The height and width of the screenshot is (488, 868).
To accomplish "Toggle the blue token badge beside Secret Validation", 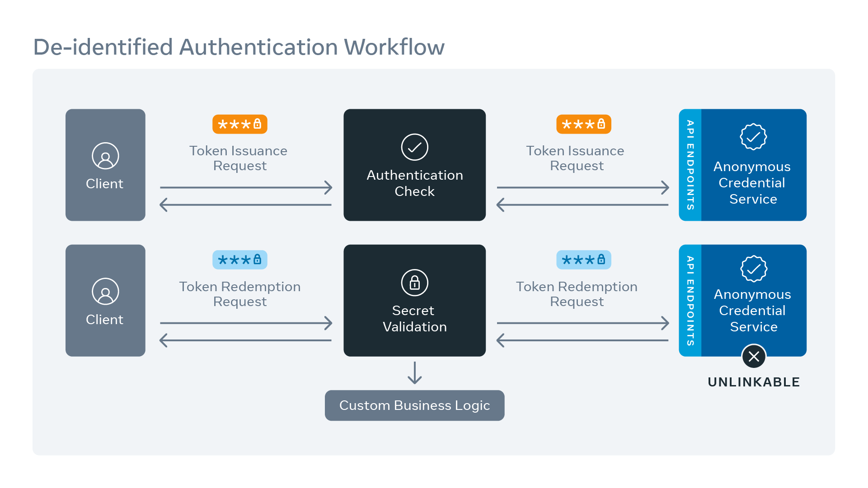I will [x=583, y=260].
